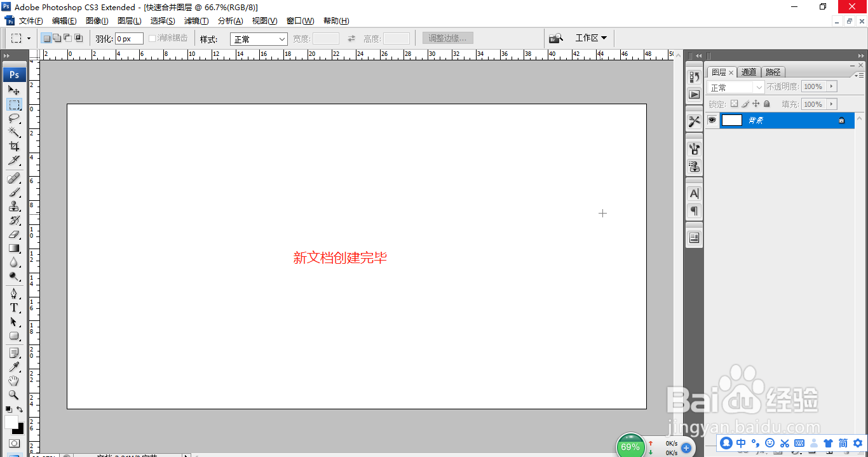The width and height of the screenshot is (868, 457).
Task: Launch Adobe Bridge from options bar
Action: click(x=556, y=38)
